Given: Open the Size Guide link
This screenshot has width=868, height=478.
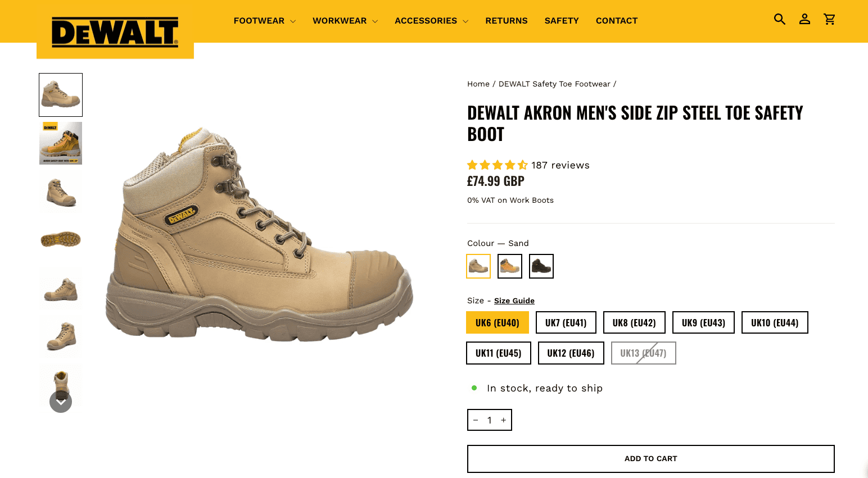Looking at the screenshot, I should (514, 301).
